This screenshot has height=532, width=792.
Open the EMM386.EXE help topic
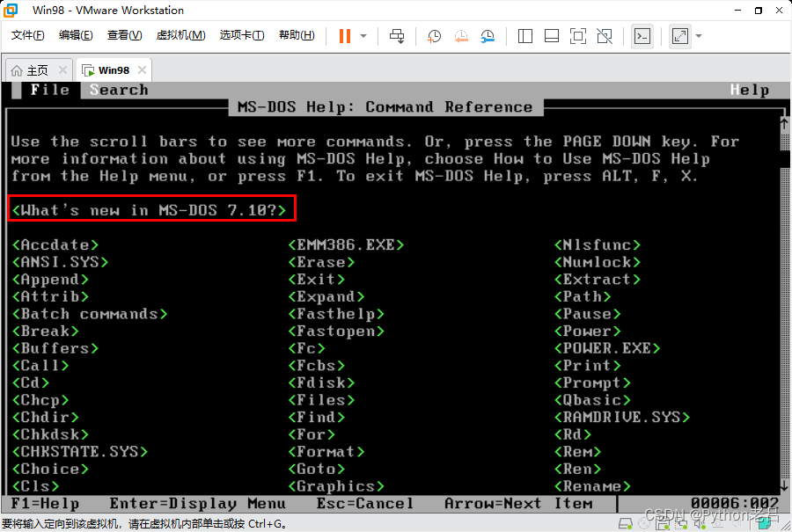[x=346, y=244]
